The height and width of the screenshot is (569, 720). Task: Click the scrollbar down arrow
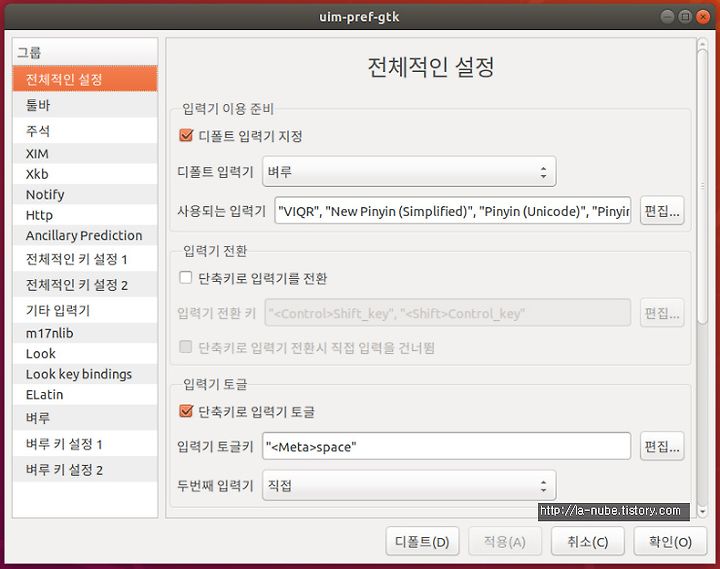click(x=702, y=511)
